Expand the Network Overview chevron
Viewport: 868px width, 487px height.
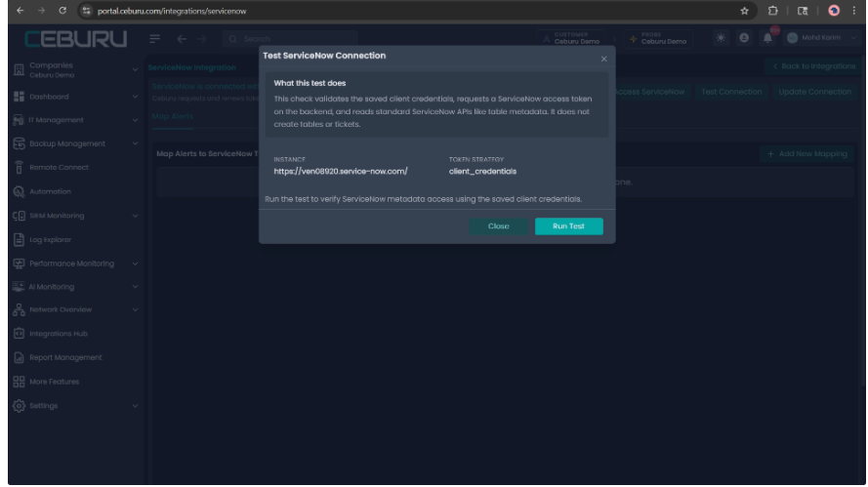click(135, 310)
